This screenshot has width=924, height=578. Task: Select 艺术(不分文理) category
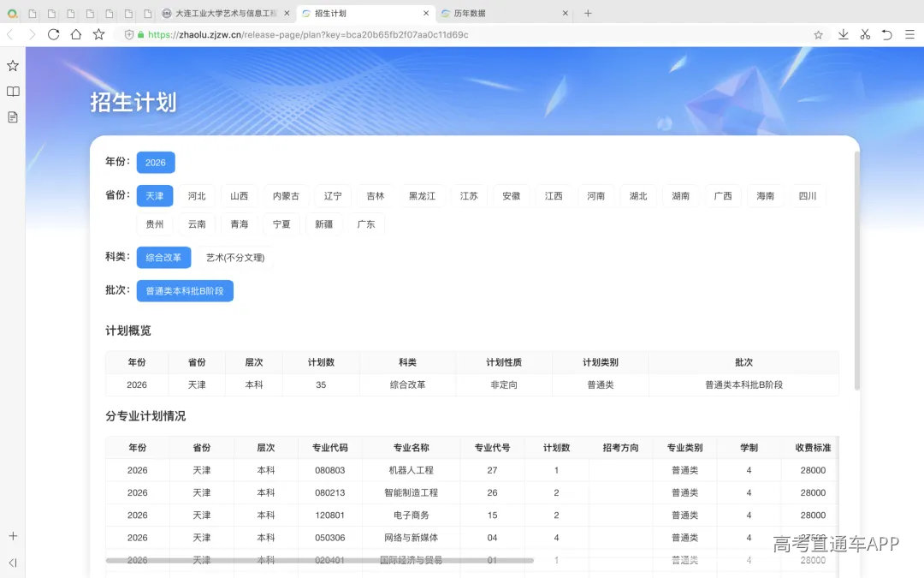(235, 257)
